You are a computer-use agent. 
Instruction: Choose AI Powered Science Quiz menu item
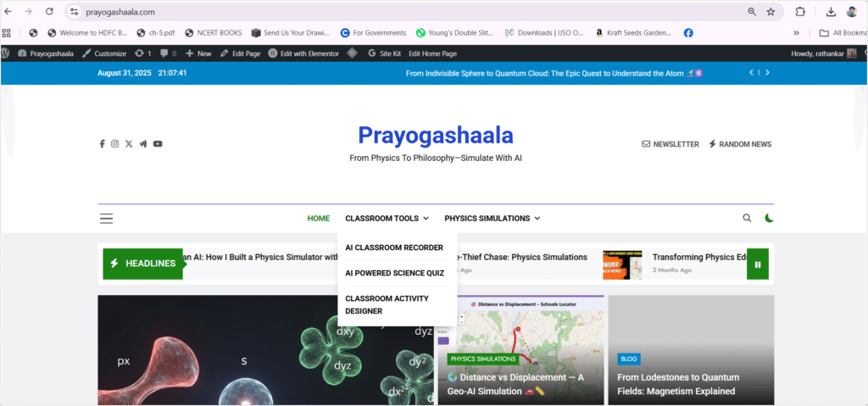394,273
